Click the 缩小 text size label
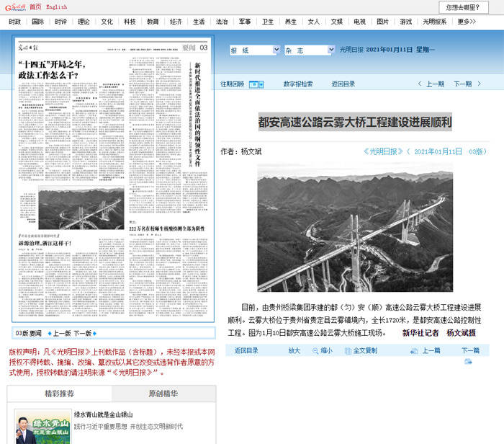The width and height of the screenshot is (504, 444). pyautogui.click(x=327, y=350)
